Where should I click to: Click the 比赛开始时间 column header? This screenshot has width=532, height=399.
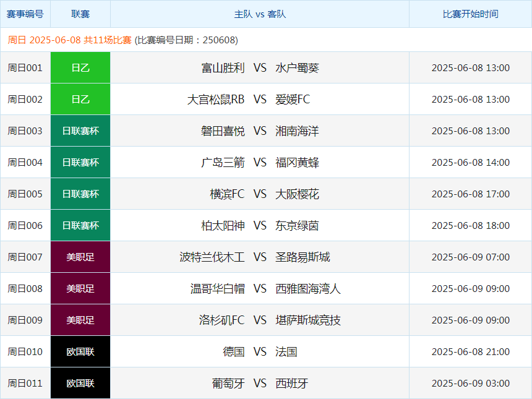click(471, 14)
